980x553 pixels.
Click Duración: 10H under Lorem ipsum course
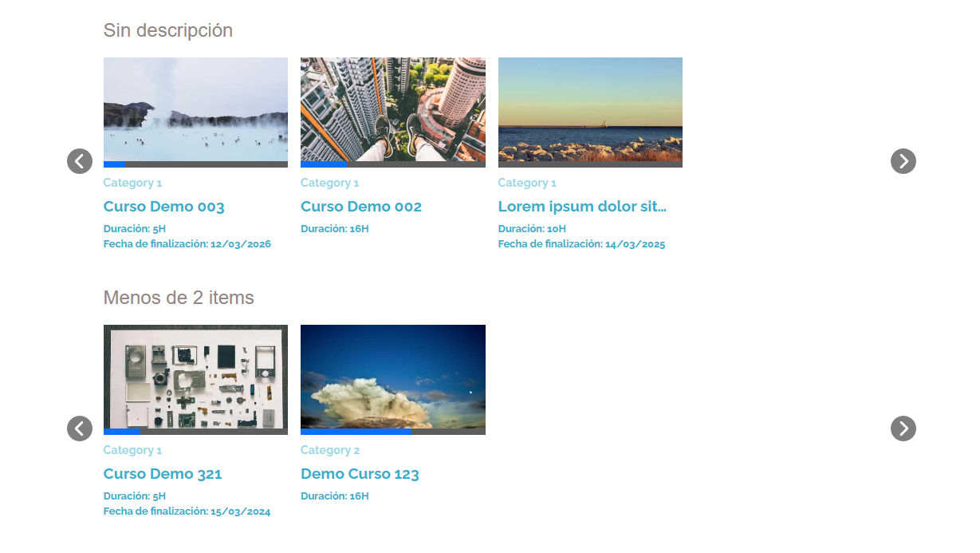click(x=532, y=229)
